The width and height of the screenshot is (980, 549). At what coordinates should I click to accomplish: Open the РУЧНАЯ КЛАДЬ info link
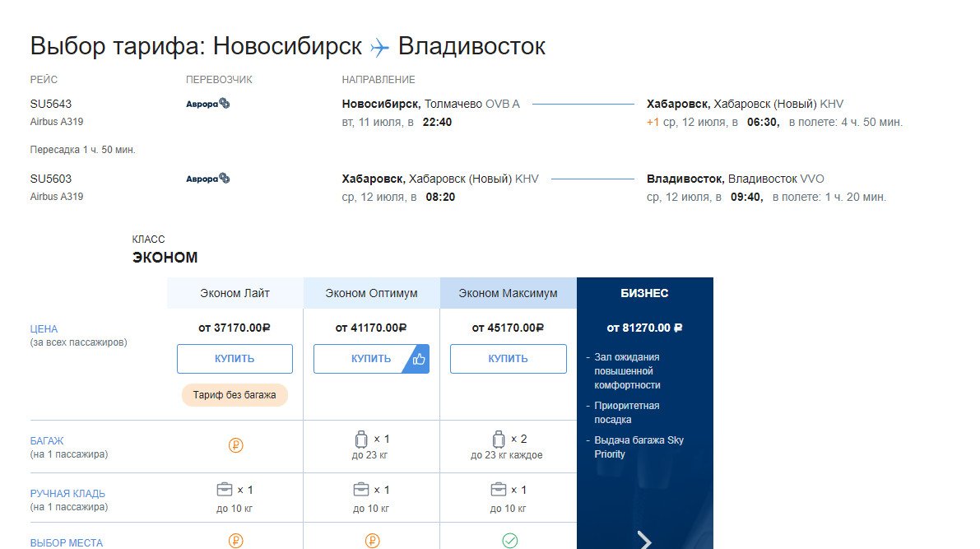point(67,493)
